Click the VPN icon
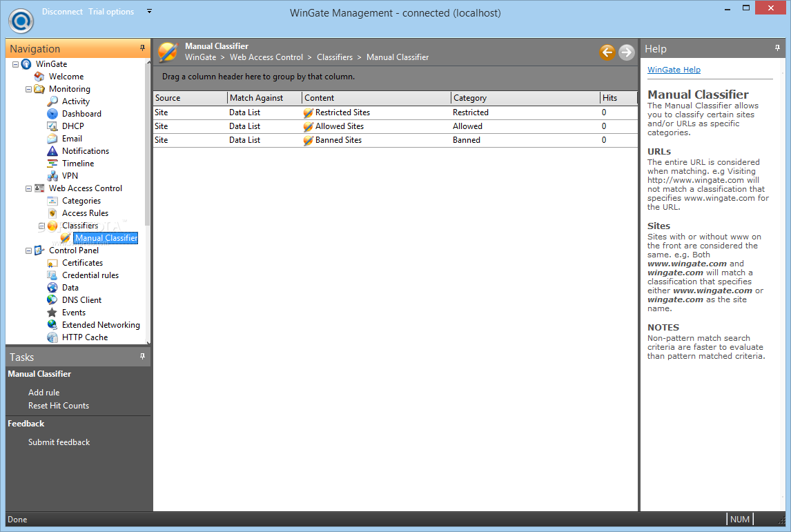 click(52, 176)
